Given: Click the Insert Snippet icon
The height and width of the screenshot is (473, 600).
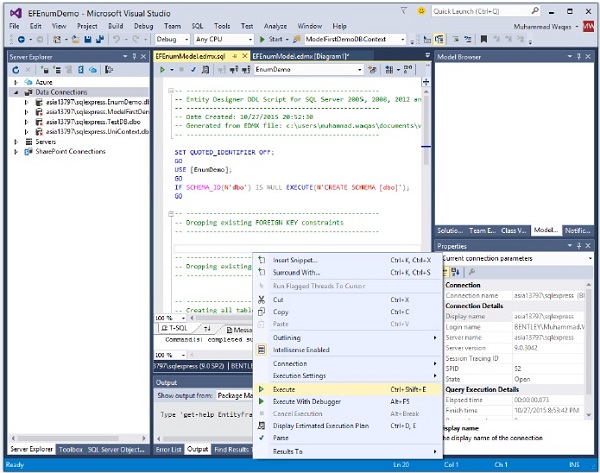Looking at the screenshot, I should [263, 260].
